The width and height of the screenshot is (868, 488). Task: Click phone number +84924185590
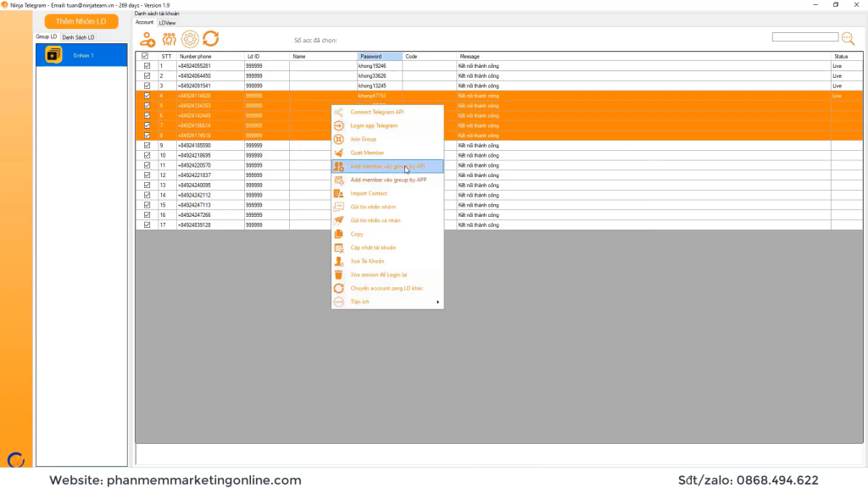click(x=194, y=146)
